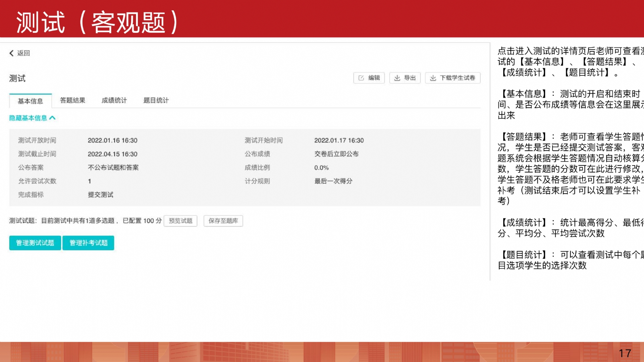Open the 题目统计 tab

point(156,101)
